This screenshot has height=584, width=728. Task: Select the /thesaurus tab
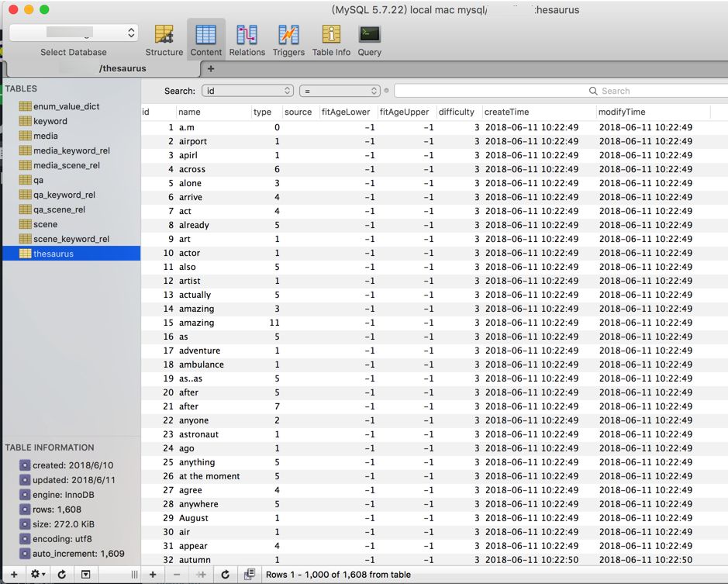pyautogui.click(x=103, y=68)
